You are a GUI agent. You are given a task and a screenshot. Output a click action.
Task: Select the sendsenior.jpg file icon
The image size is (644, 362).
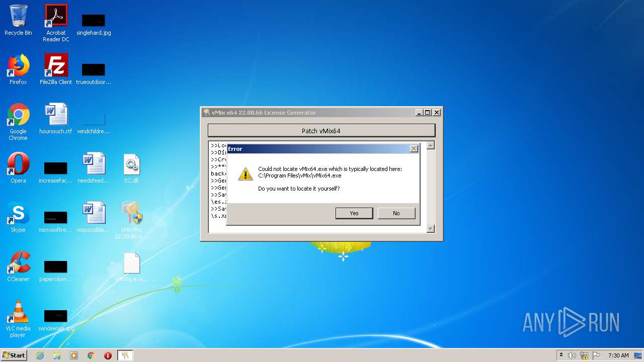(x=56, y=320)
